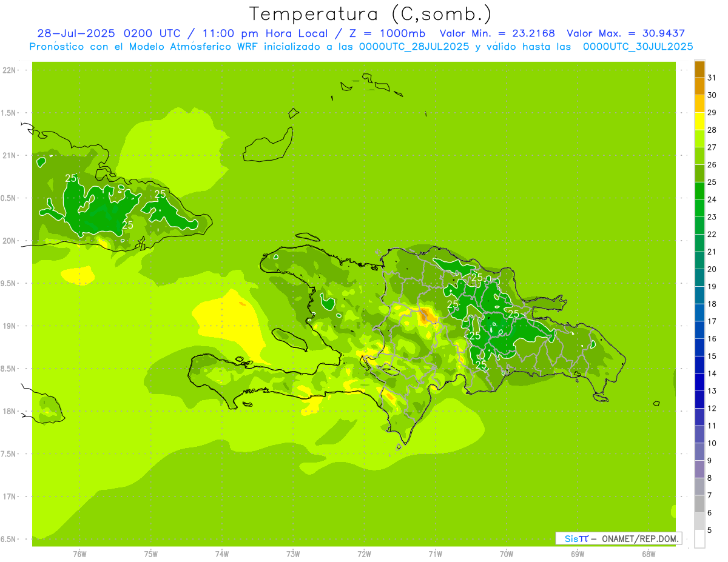
Task: Click the yellow legend band between 28 and 29
Action: pyautogui.click(x=699, y=121)
